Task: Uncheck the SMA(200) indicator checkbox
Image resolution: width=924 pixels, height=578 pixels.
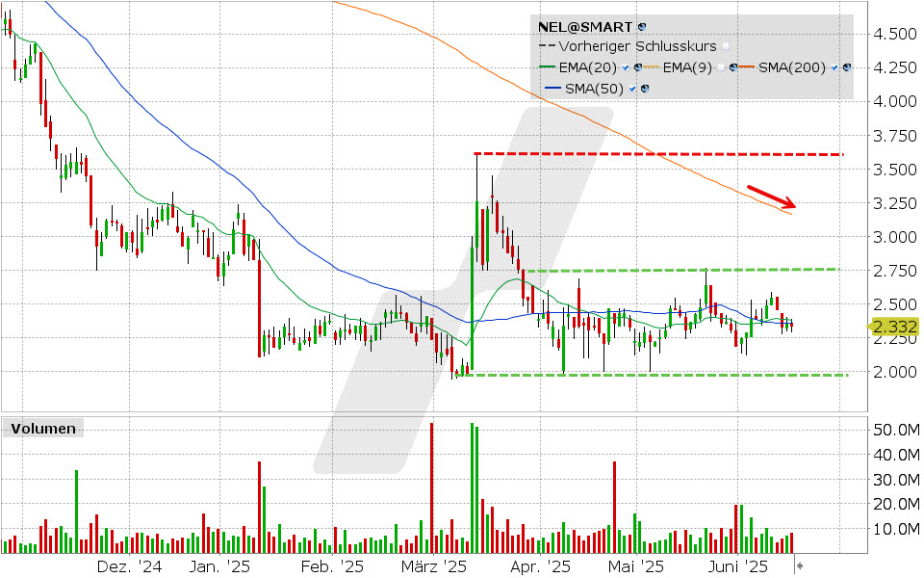Action: pyautogui.click(x=834, y=67)
